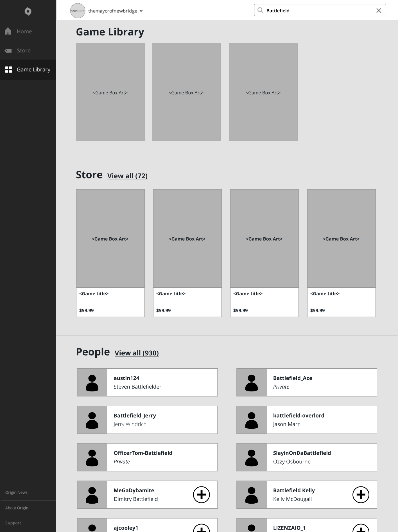The width and height of the screenshot is (398, 532).
Task: Open austin124 profile picture
Action: click(92, 382)
